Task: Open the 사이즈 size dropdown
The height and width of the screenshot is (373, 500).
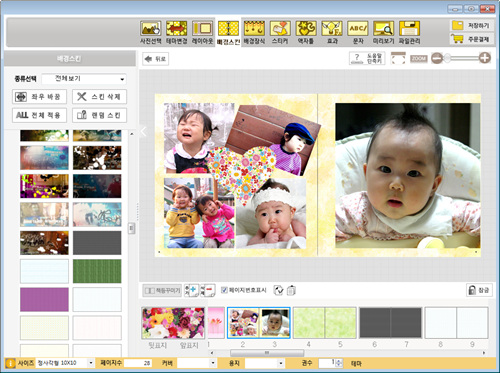Action: tap(65, 363)
